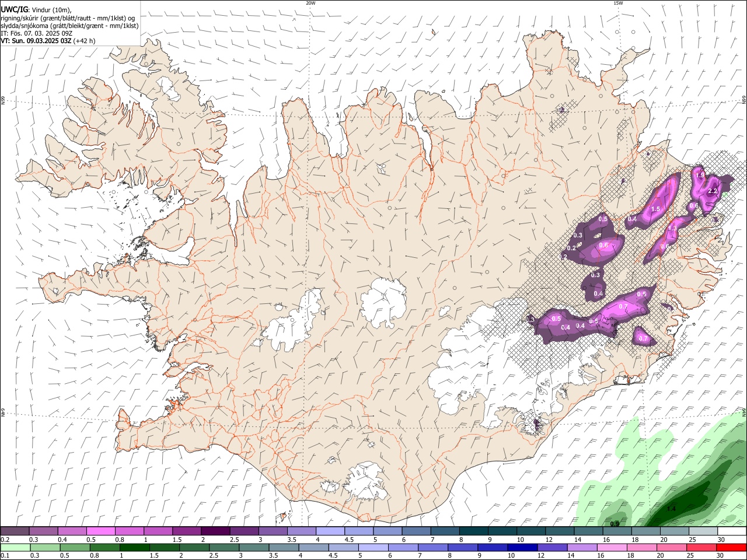Pick the light gray 25–30 snow legend swatch
The width and height of the screenshot is (747, 560).
[703, 531]
